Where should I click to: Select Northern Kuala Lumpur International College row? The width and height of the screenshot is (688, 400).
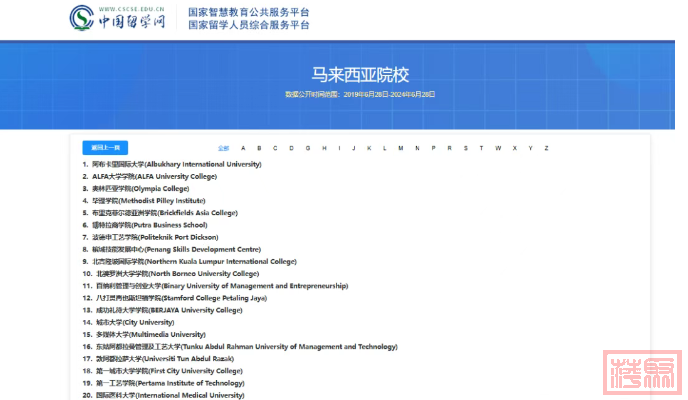click(190, 261)
